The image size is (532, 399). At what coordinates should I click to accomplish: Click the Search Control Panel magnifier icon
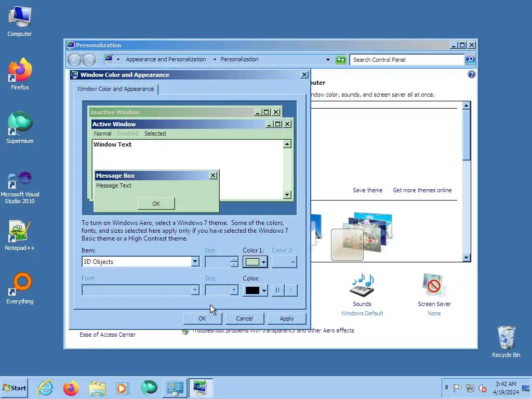click(470, 60)
